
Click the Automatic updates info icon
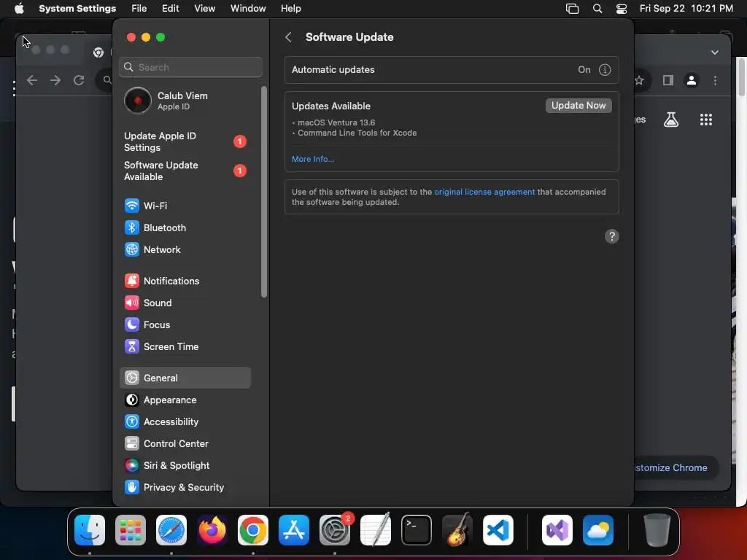point(605,70)
